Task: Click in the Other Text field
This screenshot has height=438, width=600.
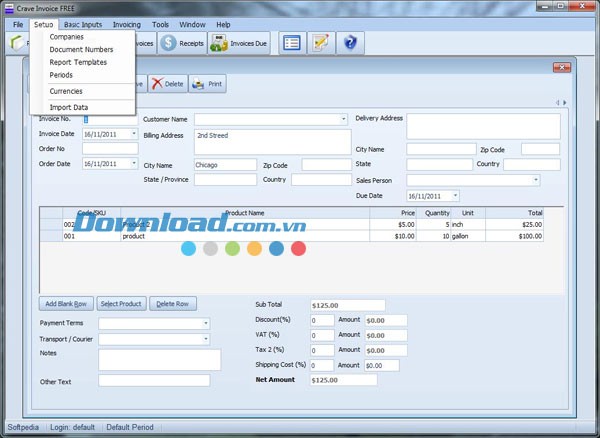Action: [154, 380]
